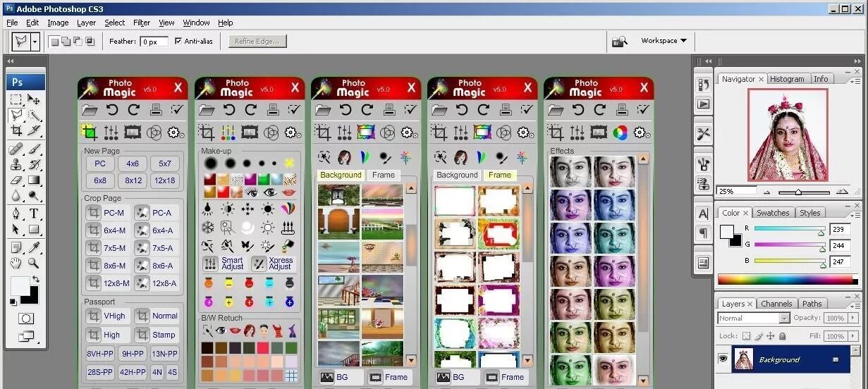Switch to the Channels tab
868x389 pixels.
(x=776, y=304)
